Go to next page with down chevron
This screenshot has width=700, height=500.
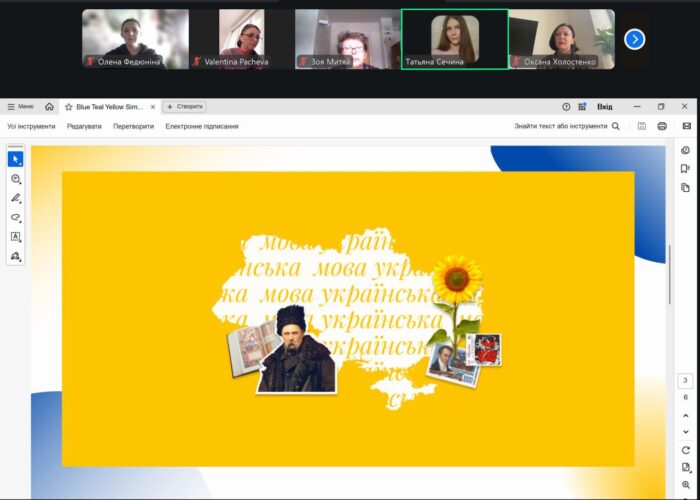[685, 431]
